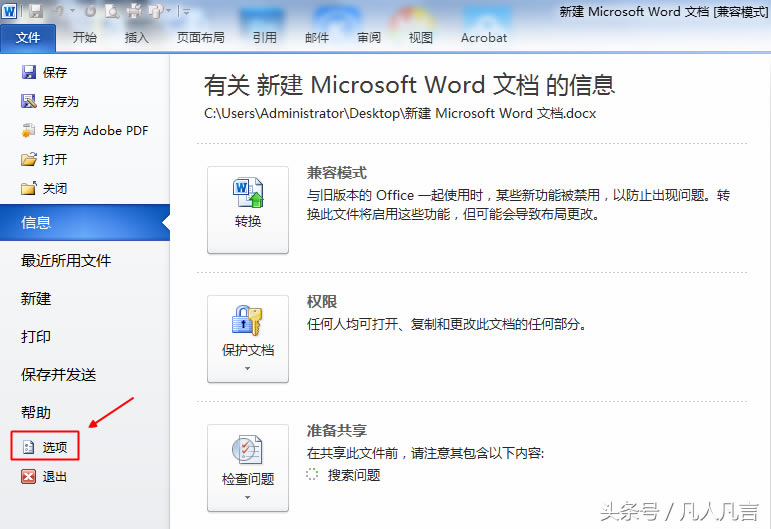Close the document with 关闭

click(x=54, y=188)
